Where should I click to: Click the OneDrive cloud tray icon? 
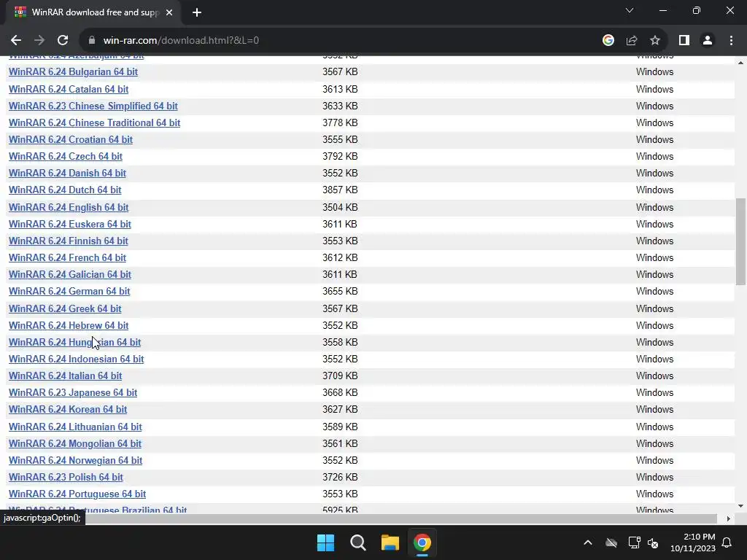coord(611,542)
